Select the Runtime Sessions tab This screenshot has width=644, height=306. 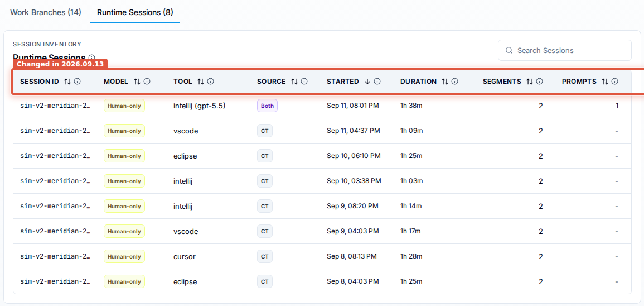[135, 12]
